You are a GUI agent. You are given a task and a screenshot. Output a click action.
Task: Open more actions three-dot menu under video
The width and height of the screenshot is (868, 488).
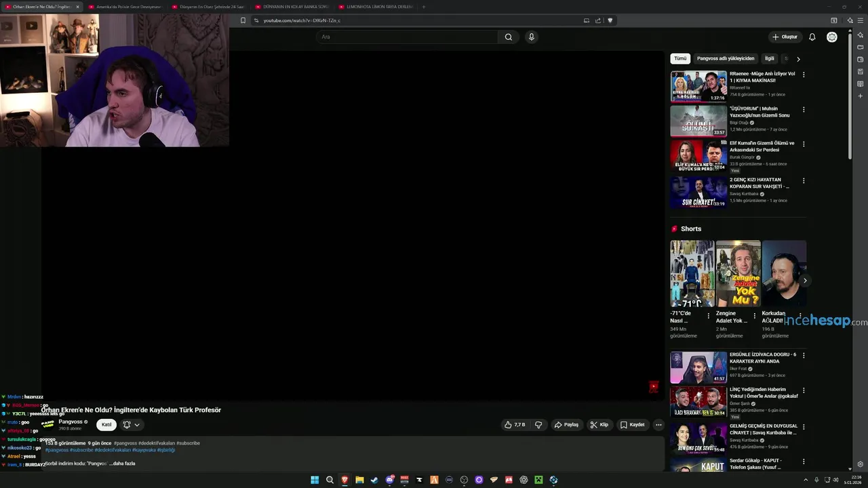pos(658,425)
